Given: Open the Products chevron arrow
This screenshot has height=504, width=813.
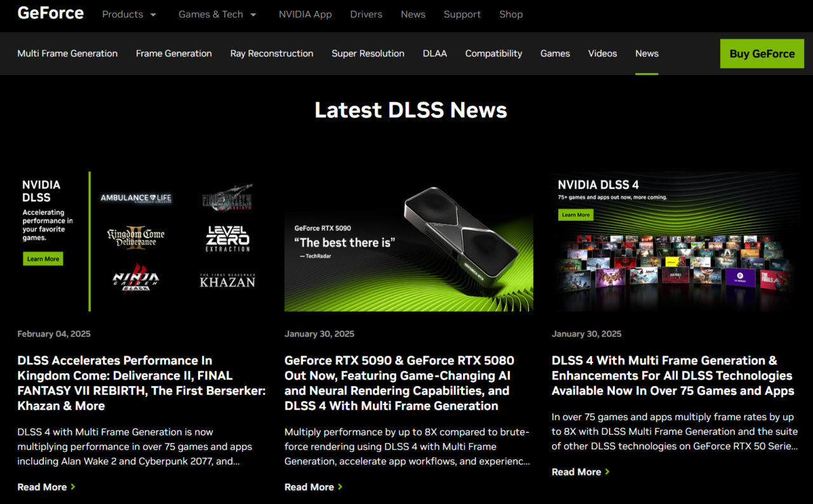Looking at the screenshot, I should 153,14.
